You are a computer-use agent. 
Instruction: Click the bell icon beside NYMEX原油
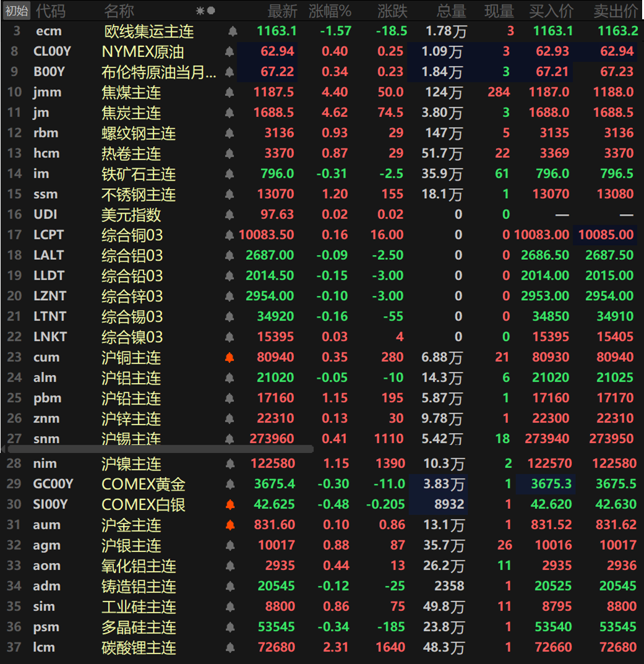(x=230, y=51)
